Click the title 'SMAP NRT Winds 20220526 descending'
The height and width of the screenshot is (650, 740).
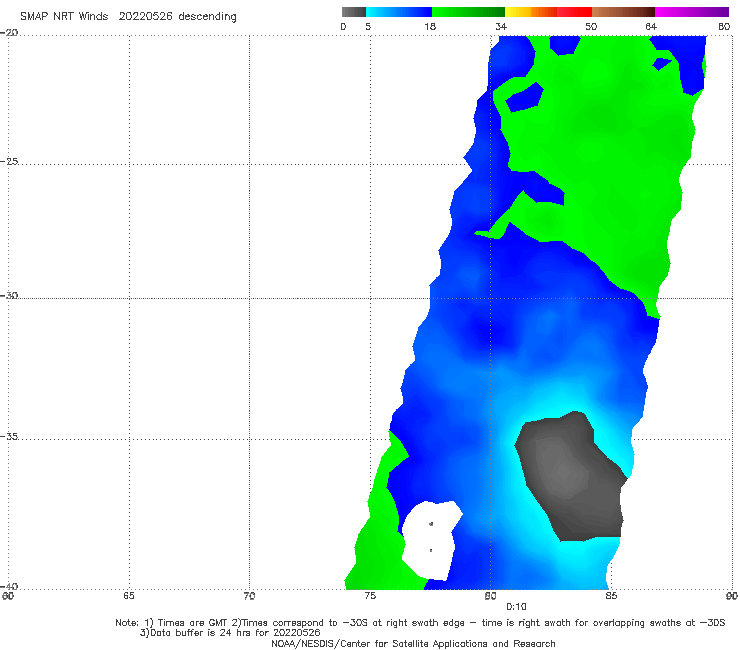128,17
